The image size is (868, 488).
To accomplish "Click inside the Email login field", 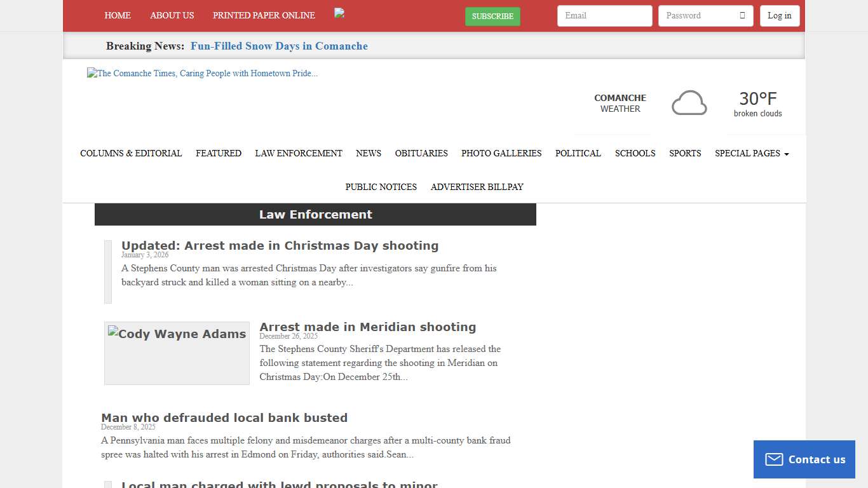I will (x=604, y=15).
